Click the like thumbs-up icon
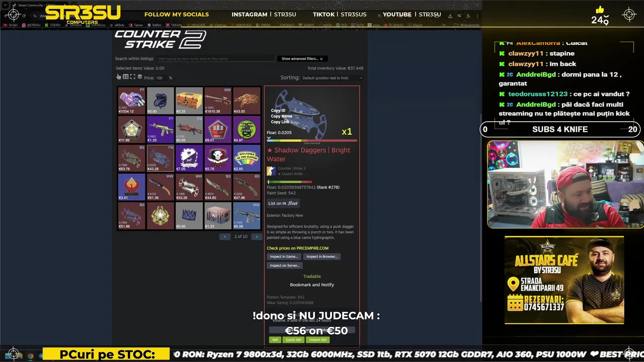644x362 pixels. (600, 10)
